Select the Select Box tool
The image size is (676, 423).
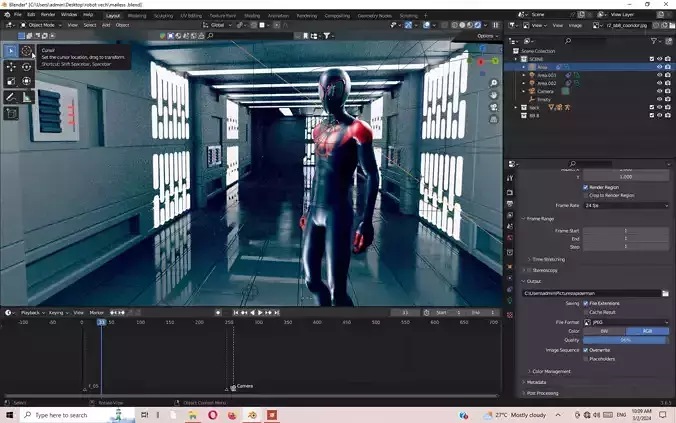[x=11, y=51]
